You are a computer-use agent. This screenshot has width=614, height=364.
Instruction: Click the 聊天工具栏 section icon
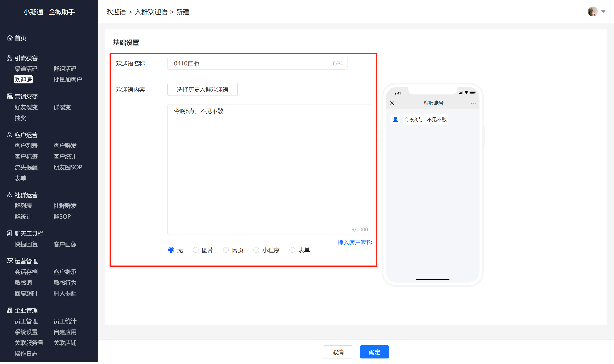tap(9, 233)
